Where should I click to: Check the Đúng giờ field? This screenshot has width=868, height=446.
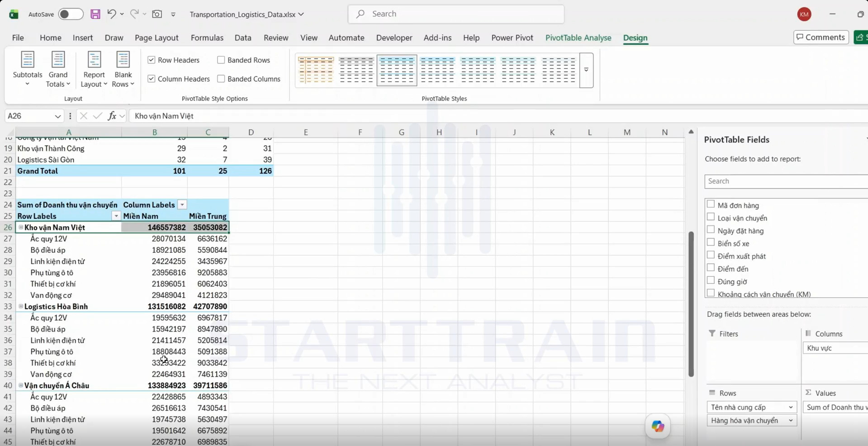point(711,280)
